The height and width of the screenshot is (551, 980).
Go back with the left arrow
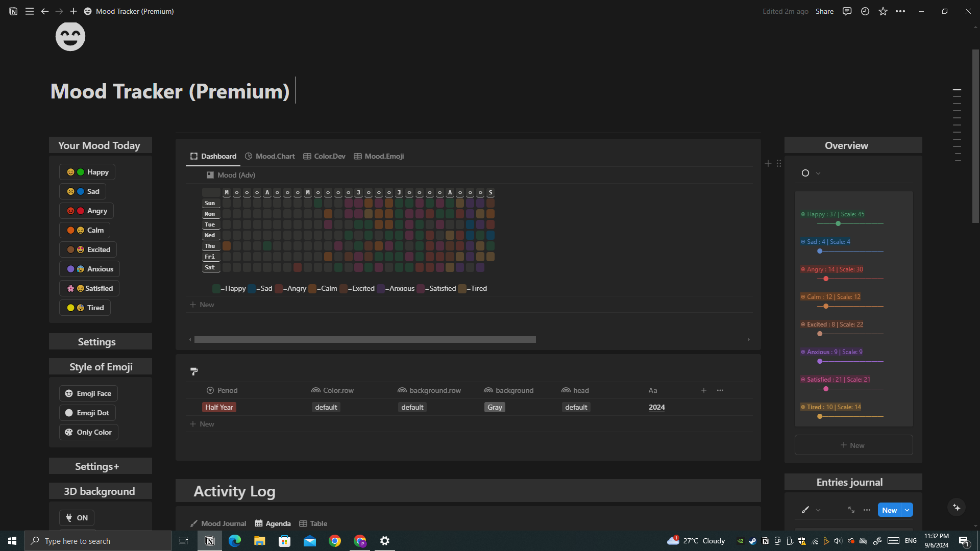click(x=45, y=11)
